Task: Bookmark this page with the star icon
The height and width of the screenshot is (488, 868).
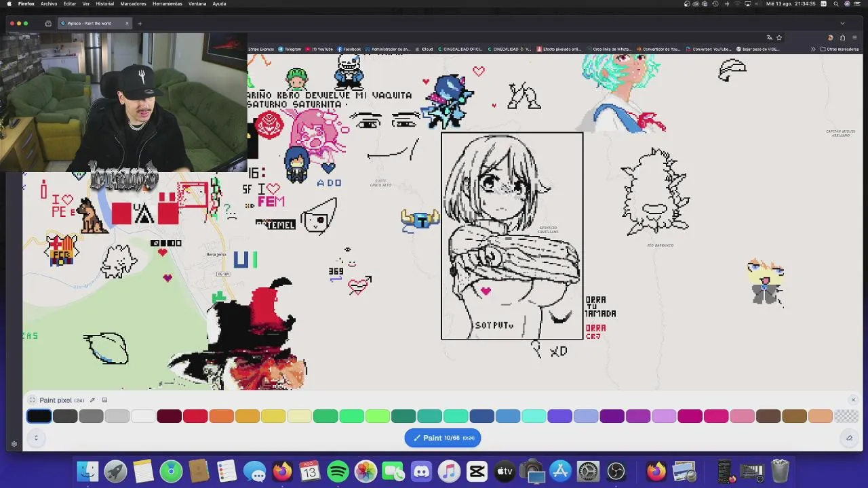Action: click(x=779, y=37)
